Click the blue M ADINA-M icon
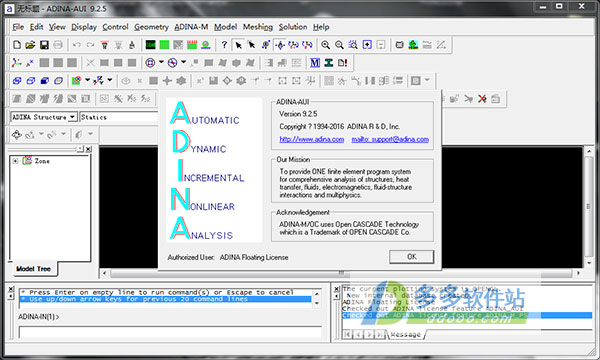Image resolution: width=600 pixels, height=360 pixels. pos(315,62)
